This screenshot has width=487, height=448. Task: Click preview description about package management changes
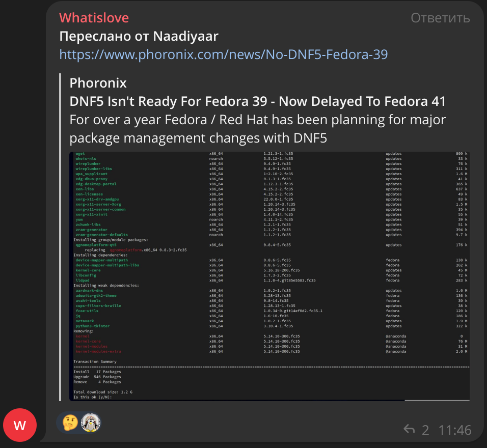(x=257, y=129)
